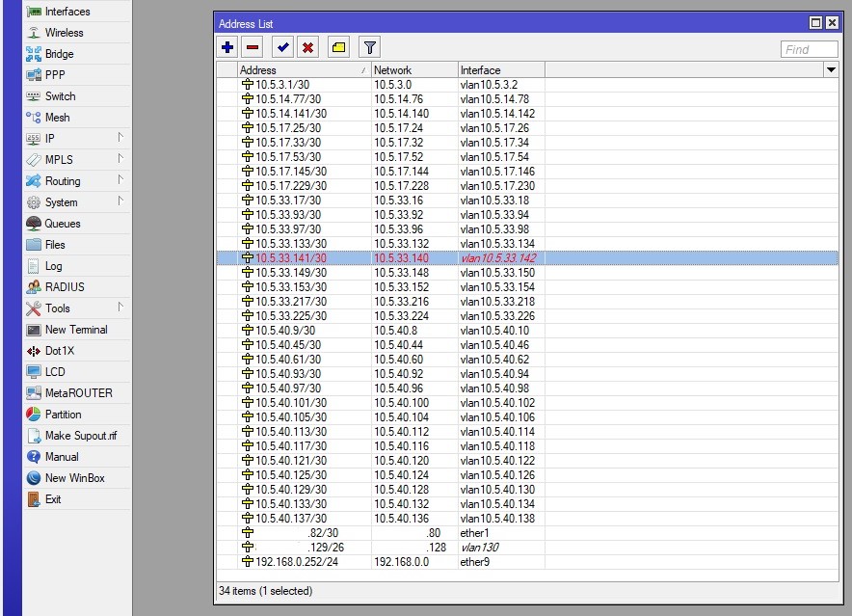
Task: Open New Terminal
Action: pos(76,330)
